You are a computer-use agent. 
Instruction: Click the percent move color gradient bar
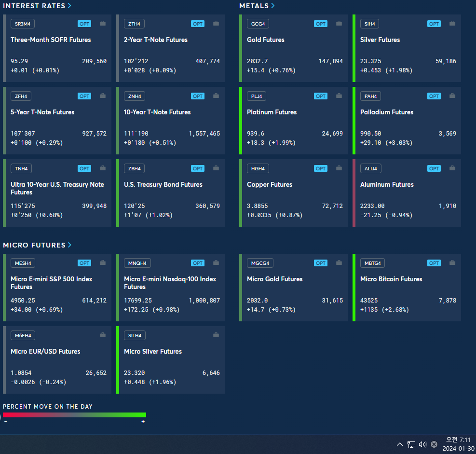coord(74,415)
